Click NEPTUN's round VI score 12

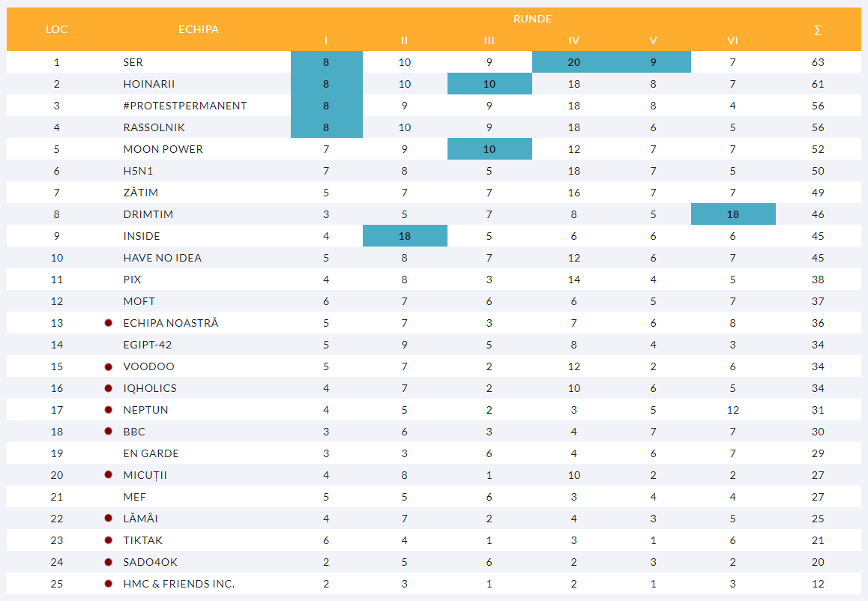733,409
